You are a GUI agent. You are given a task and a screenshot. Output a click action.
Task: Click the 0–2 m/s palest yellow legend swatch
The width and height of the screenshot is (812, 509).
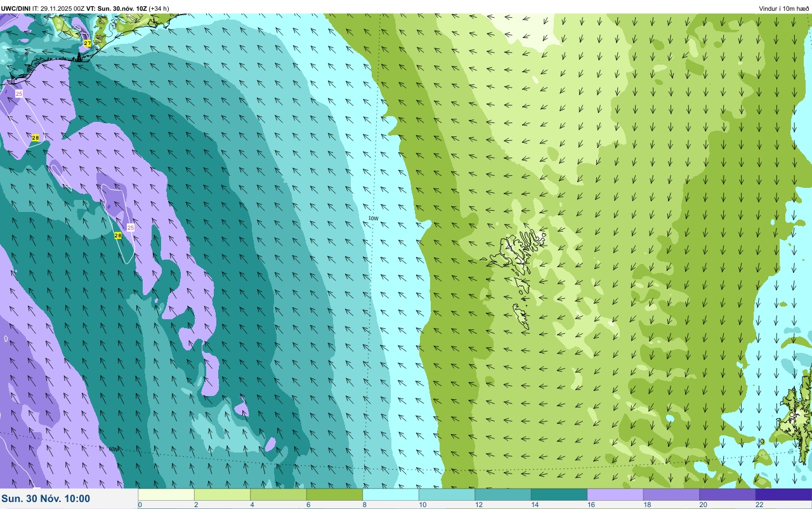[166, 494]
